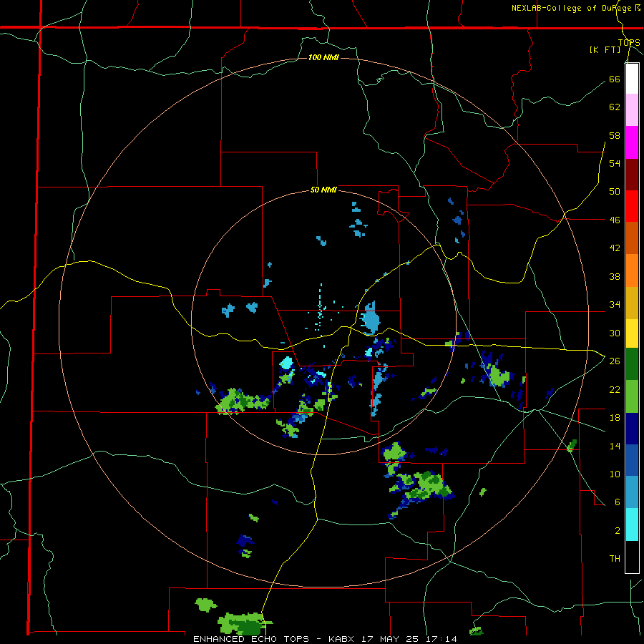
Task: Click the light pink legend swatch
Action: click(x=632, y=110)
